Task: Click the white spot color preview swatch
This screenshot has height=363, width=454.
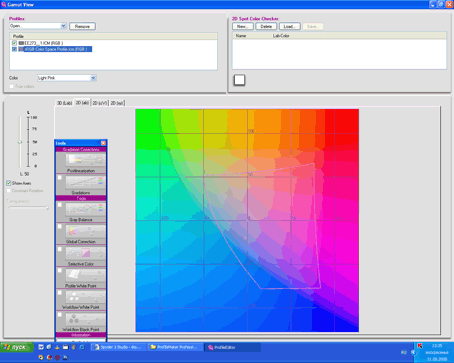Action: [239, 80]
